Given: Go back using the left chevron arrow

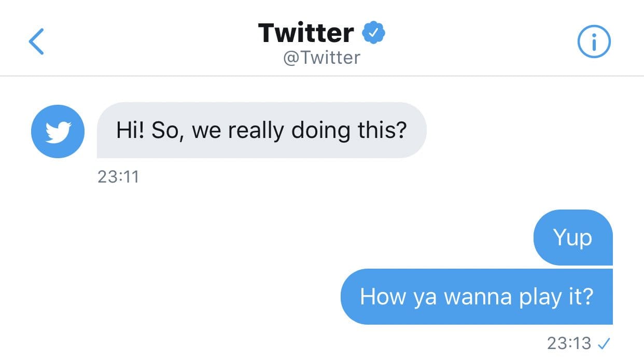Looking at the screenshot, I should [x=36, y=41].
